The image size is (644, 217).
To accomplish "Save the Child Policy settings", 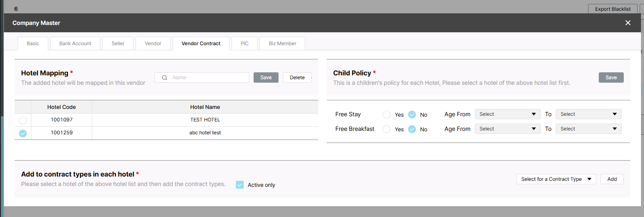I will click(x=611, y=77).
